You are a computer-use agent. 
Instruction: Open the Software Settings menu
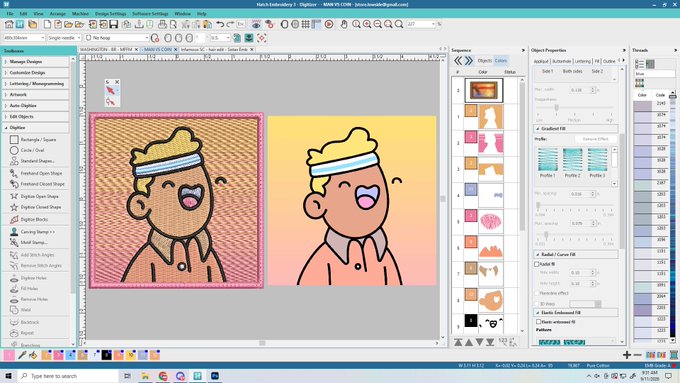pos(150,14)
